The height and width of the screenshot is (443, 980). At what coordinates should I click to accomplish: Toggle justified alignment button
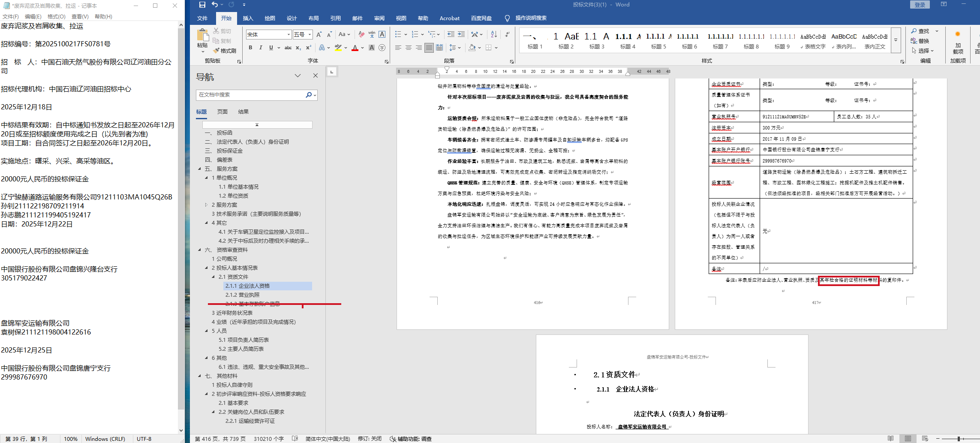click(429, 48)
